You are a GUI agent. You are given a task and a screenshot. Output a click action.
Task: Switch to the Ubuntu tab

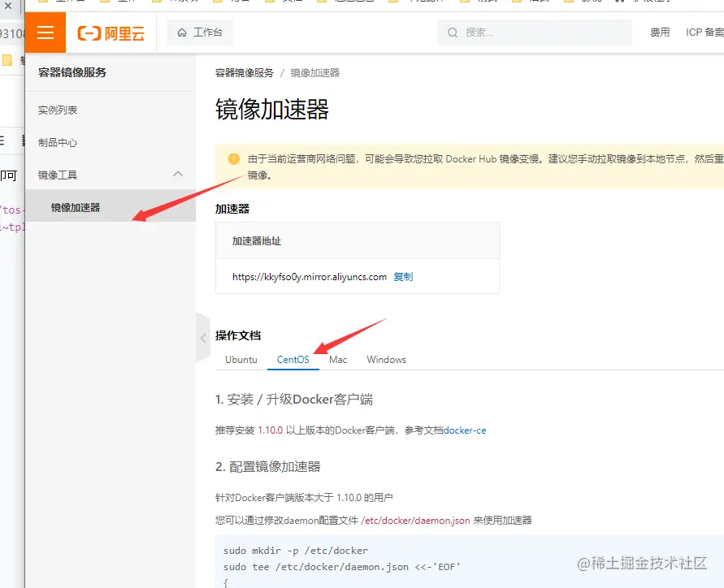pos(241,360)
